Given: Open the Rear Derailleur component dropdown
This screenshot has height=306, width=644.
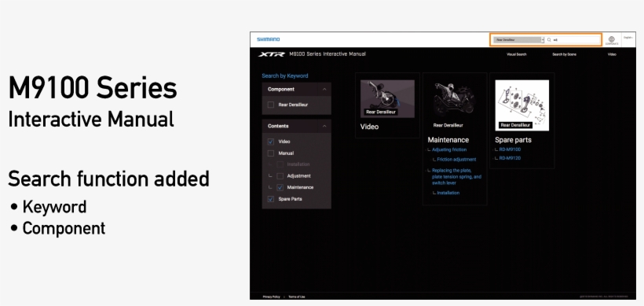Looking at the screenshot, I should click(x=518, y=40).
